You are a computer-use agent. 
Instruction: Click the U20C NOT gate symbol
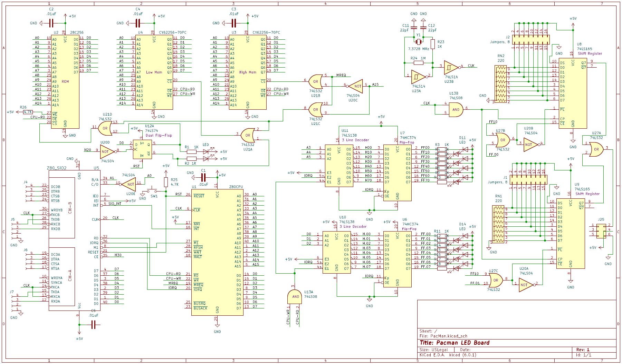(x=357, y=86)
